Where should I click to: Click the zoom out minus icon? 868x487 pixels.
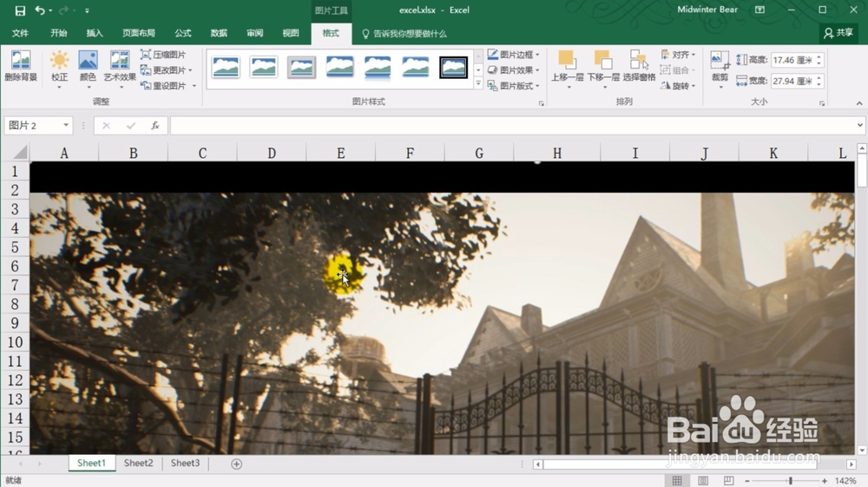746,481
